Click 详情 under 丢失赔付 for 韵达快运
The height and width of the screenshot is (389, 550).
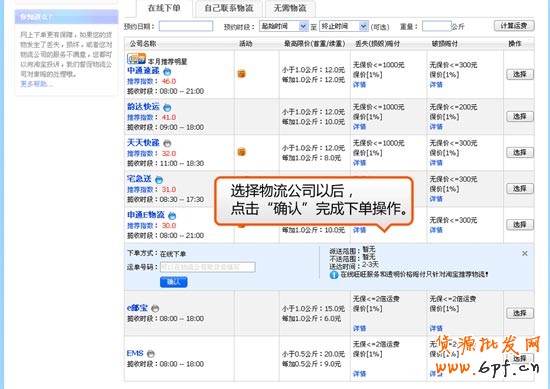[360, 127]
